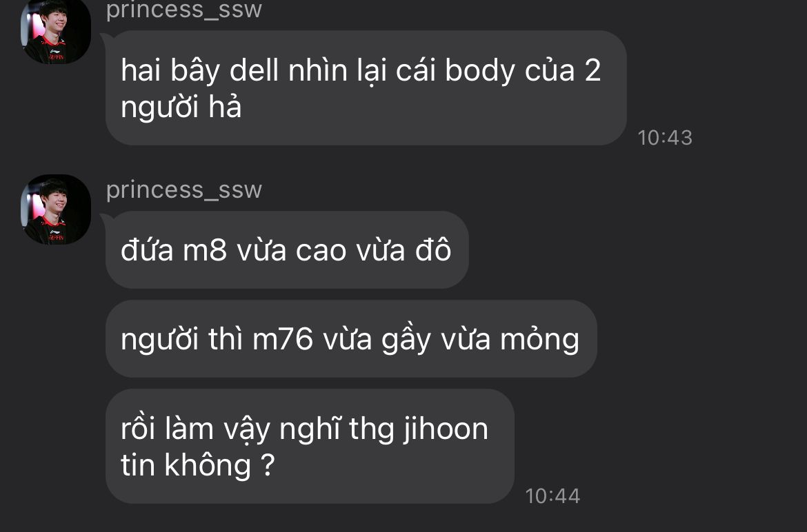Select the message starting with "rồi làm vậy nghĩ"
This screenshot has width=807, height=532.
point(310,446)
